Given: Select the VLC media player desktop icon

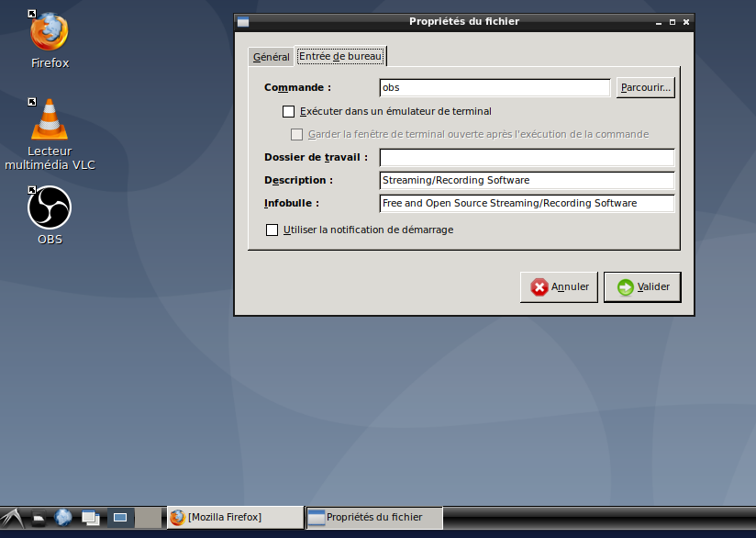Looking at the screenshot, I should click(x=50, y=120).
